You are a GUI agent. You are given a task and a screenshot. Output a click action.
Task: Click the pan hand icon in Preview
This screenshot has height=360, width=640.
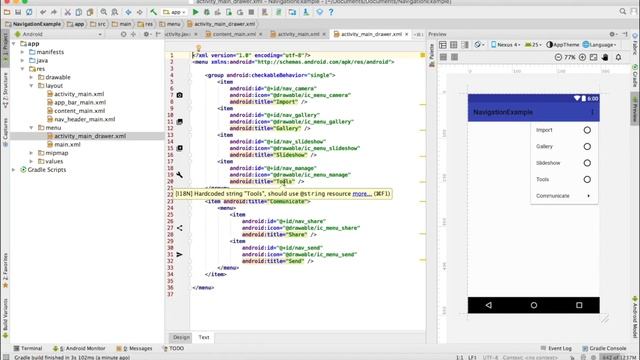coord(605,57)
